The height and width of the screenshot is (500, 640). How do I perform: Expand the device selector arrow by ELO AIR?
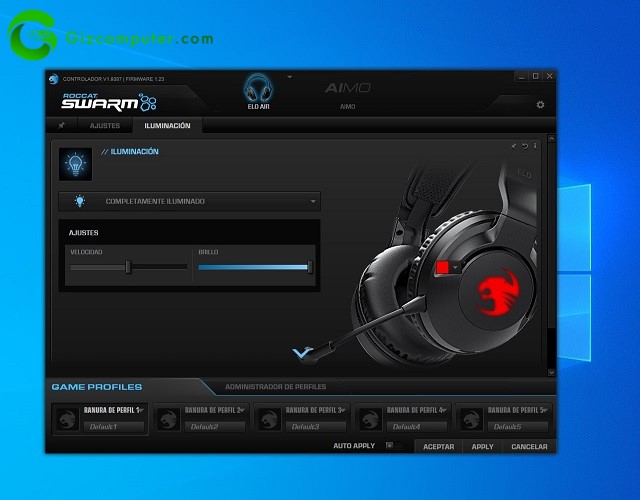point(289,77)
